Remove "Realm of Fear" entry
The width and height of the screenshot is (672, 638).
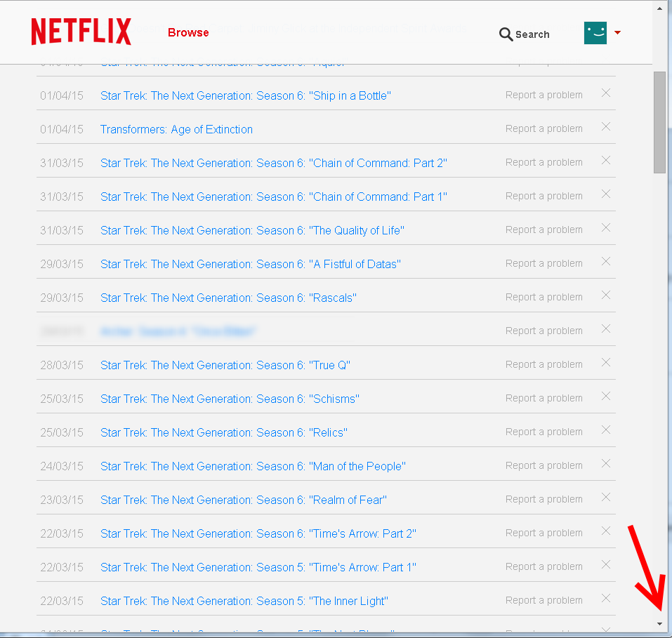pos(605,498)
